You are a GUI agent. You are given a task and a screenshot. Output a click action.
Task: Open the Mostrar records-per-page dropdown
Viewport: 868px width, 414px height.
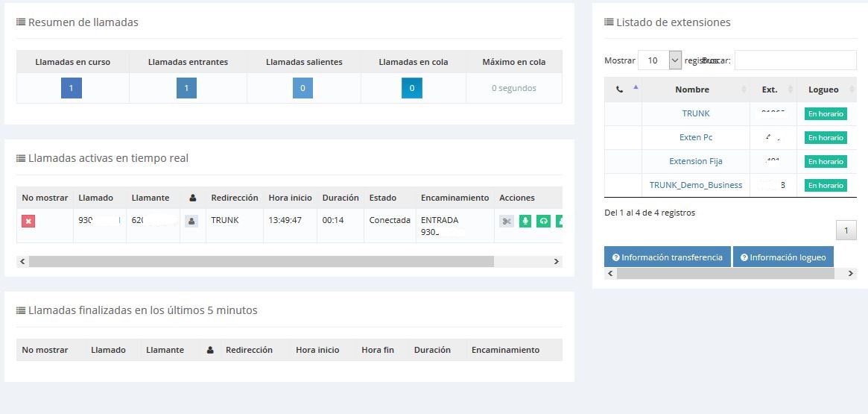[660, 60]
